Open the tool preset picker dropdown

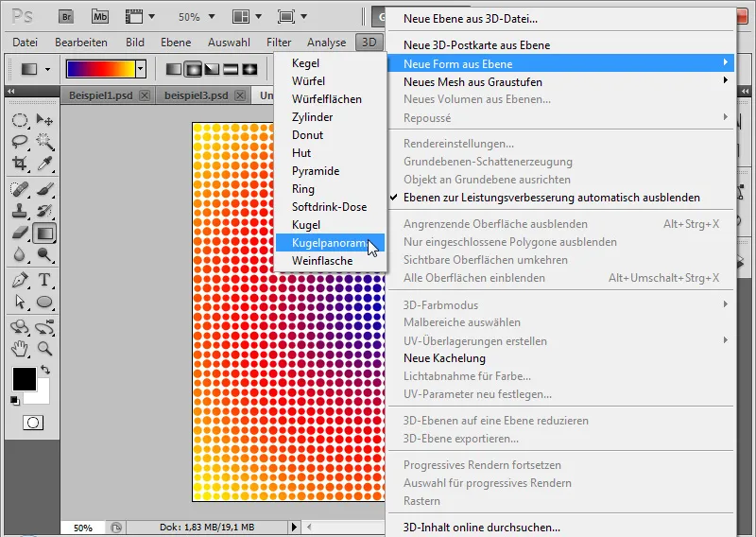tap(47, 69)
